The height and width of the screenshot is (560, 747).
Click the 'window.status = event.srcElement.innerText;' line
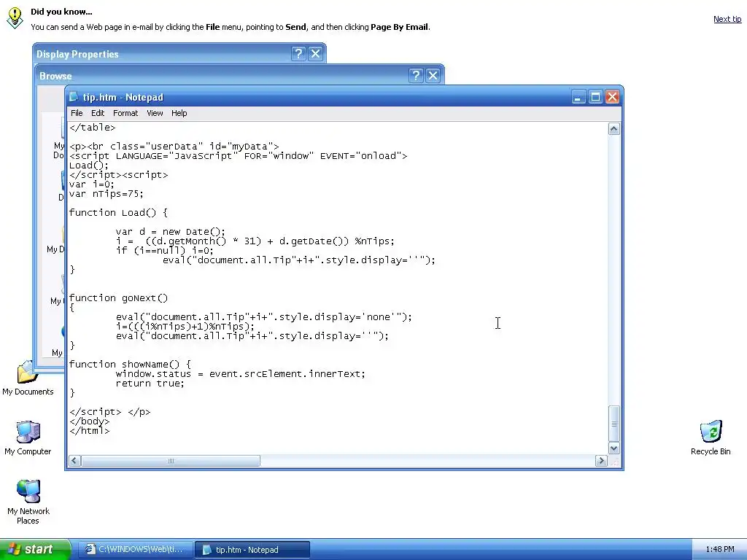click(240, 373)
